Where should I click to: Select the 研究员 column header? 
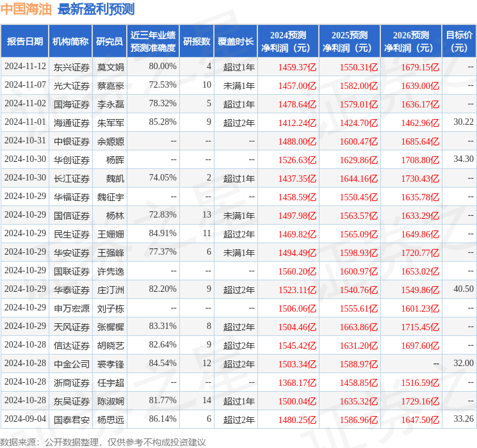pyautogui.click(x=109, y=42)
